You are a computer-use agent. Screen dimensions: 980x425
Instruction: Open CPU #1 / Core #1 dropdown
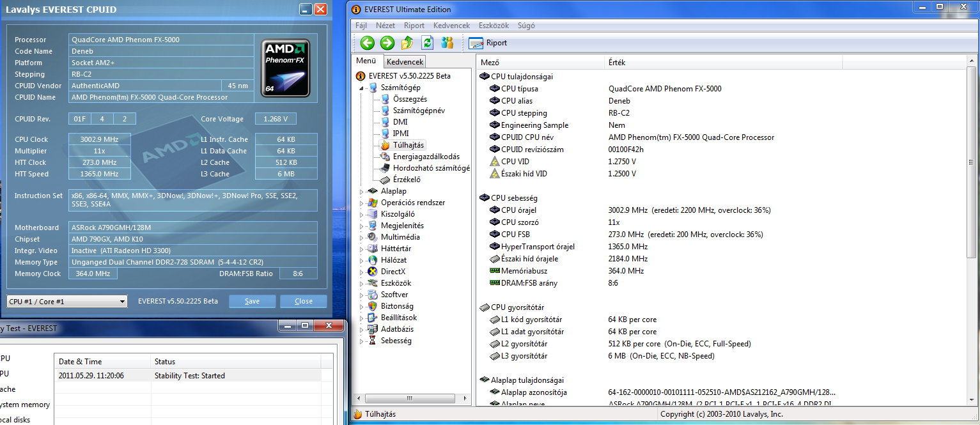coord(68,302)
